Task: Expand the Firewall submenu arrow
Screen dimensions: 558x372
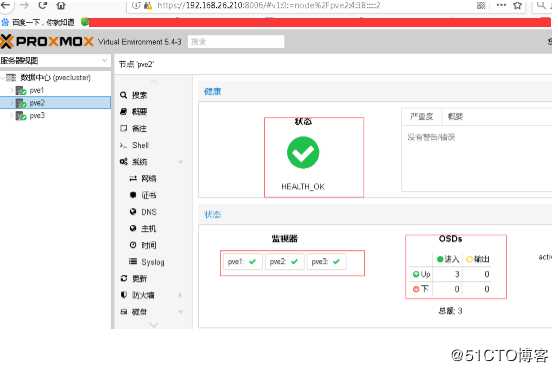Action: [180, 295]
